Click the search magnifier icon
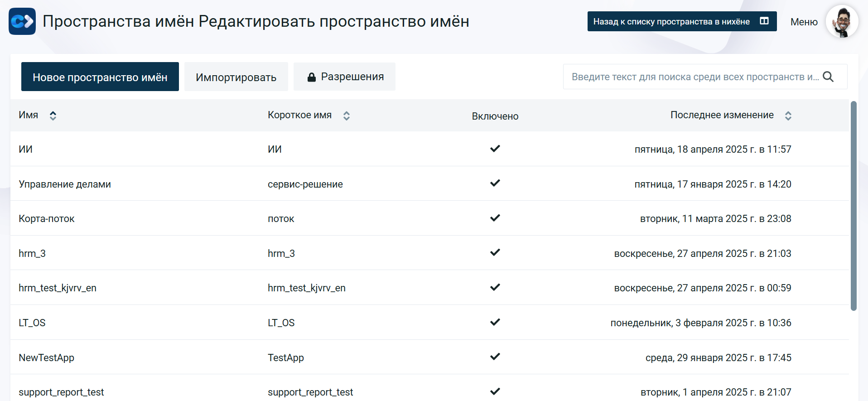Viewport: 868px width, 401px height. pos(828,77)
